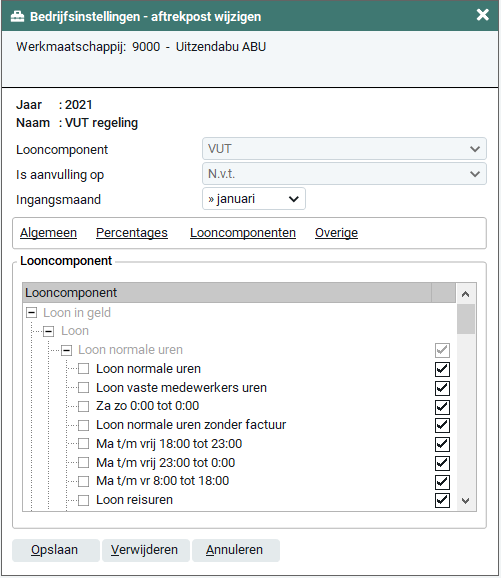The width and height of the screenshot is (501, 578).
Task: Click the Opslaan button
Action: [56, 550]
